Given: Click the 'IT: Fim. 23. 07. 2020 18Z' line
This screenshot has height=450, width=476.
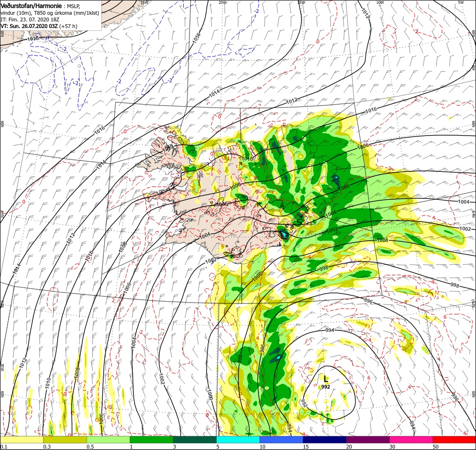Looking at the screenshot, I should coord(30,20).
